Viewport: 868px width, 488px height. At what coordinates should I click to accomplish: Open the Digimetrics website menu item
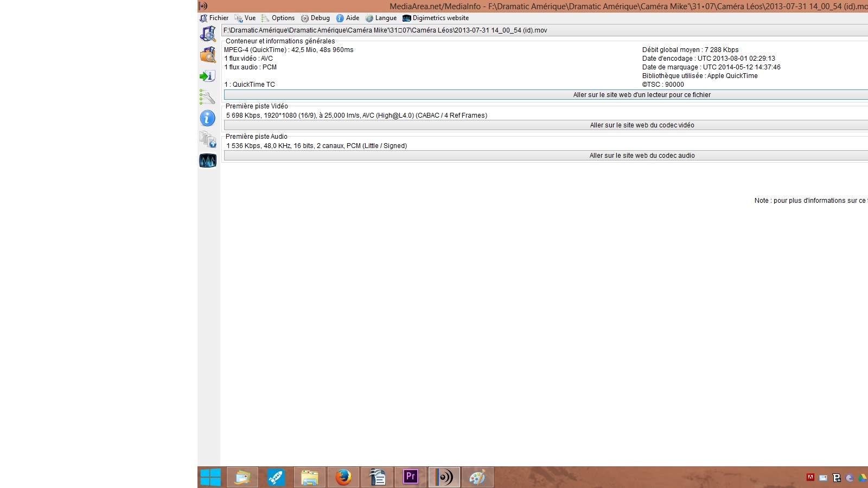[x=436, y=18]
